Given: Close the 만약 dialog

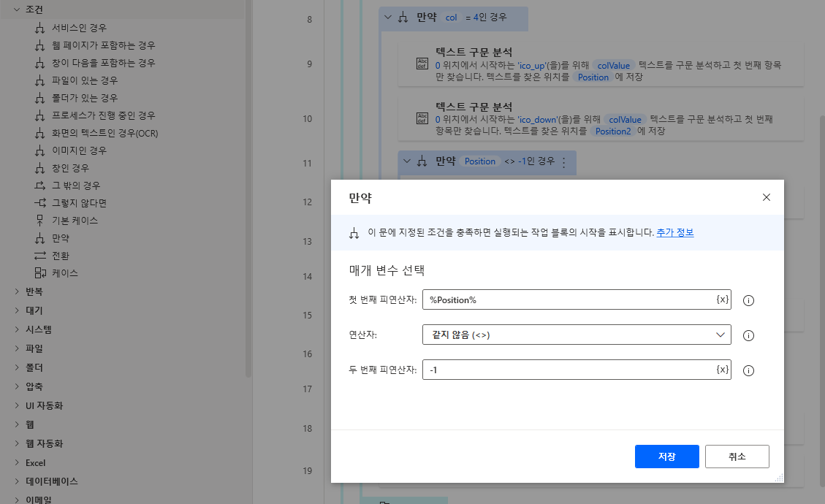Looking at the screenshot, I should pos(766,197).
